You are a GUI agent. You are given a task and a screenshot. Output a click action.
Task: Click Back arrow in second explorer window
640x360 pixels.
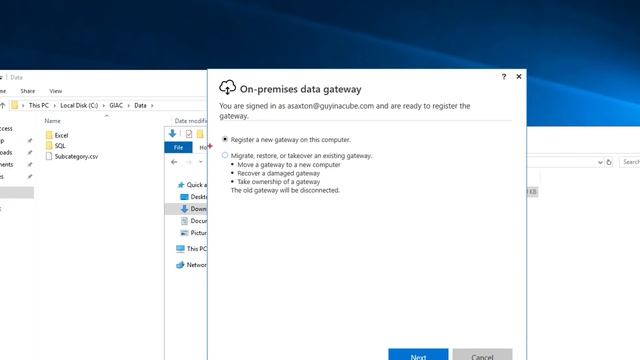click(x=174, y=162)
